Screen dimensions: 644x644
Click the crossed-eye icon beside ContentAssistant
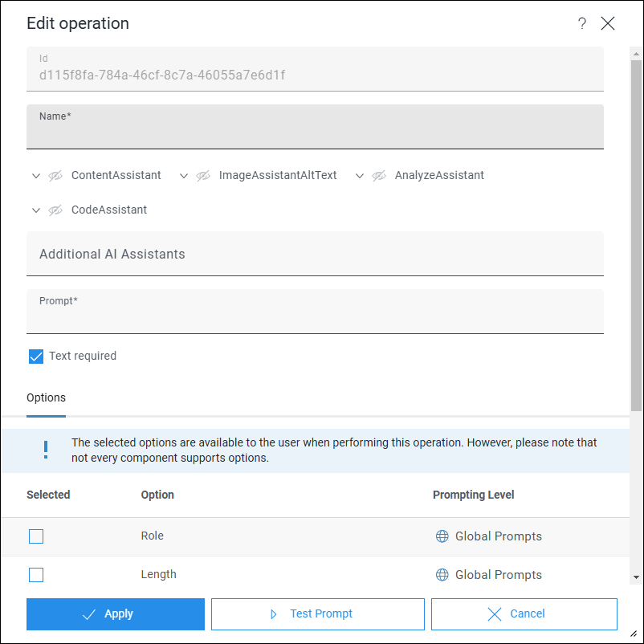pos(55,176)
